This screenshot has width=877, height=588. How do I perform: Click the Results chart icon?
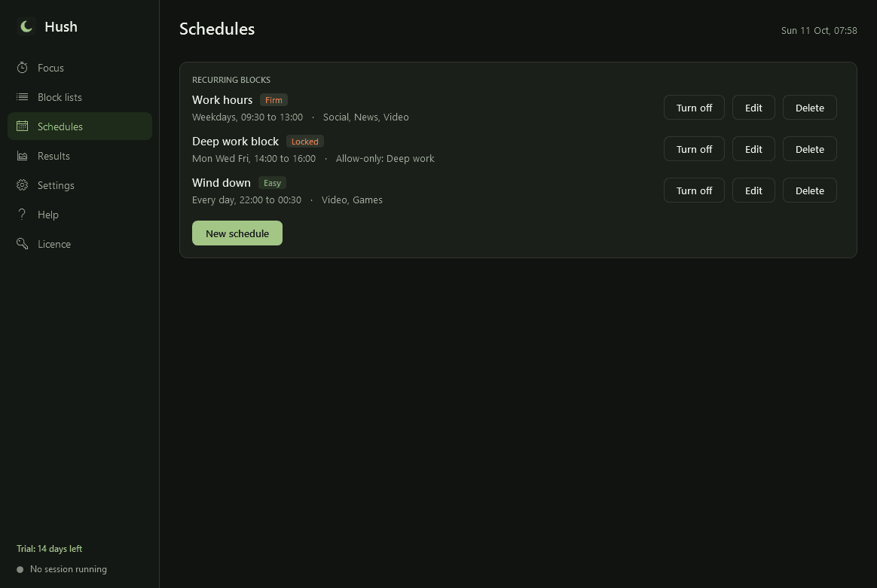pos(23,156)
